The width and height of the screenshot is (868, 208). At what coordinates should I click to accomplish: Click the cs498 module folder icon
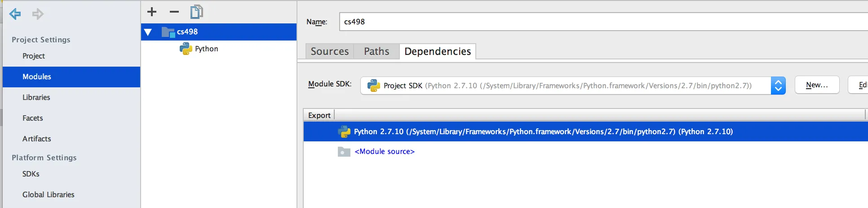168,32
